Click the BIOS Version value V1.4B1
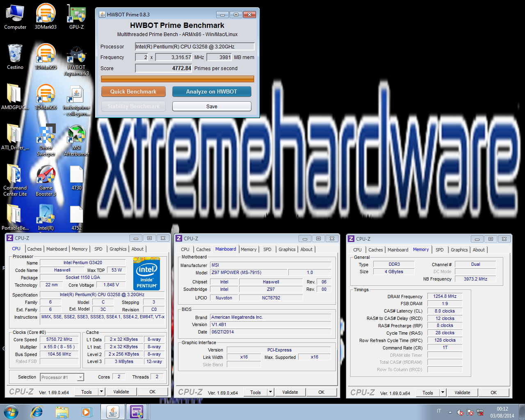This screenshot has height=420, width=525. [271, 324]
